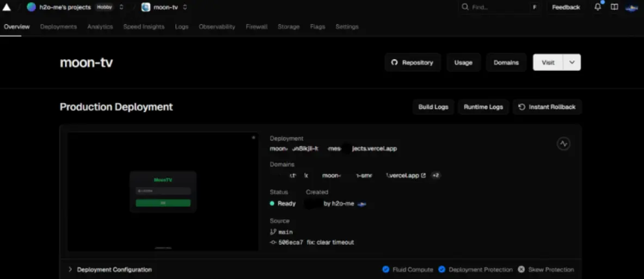Toggle the Deployment Protection status

point(442,269)
